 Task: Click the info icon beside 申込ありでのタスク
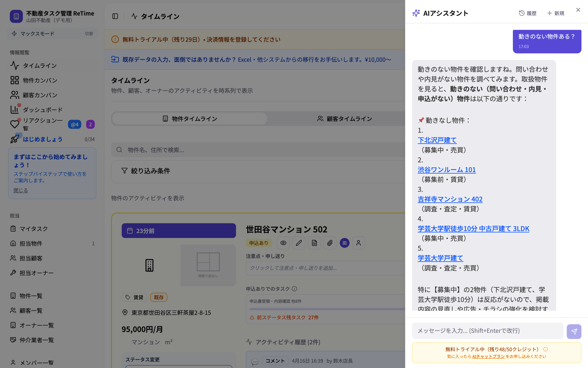pyautogui.click(x=294, y=289)
